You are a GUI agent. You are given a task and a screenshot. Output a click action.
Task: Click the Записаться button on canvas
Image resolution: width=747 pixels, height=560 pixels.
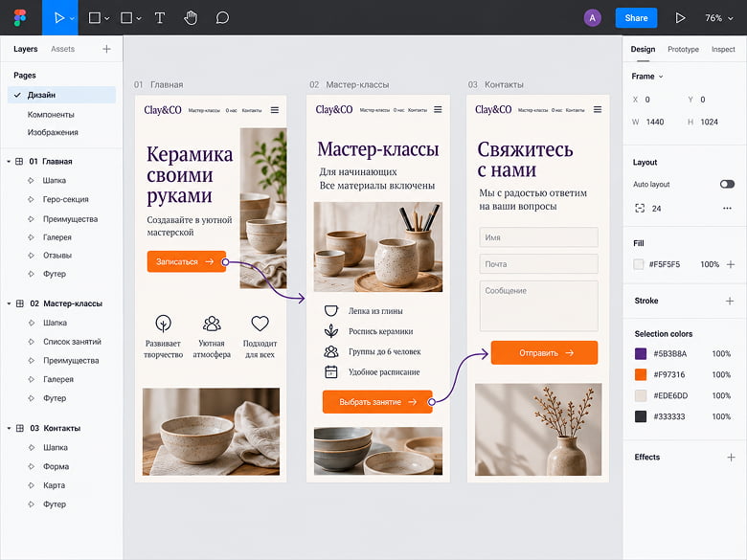pyautogui.click(x=187, y=262)
